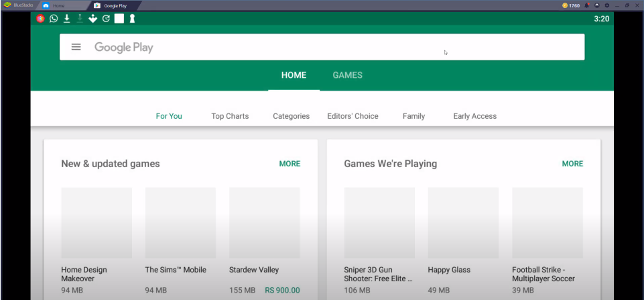The height and width of the screenshot is (300, 644).
Task: Open the Editors' Choice sub-tab
Action: [352, 116]
